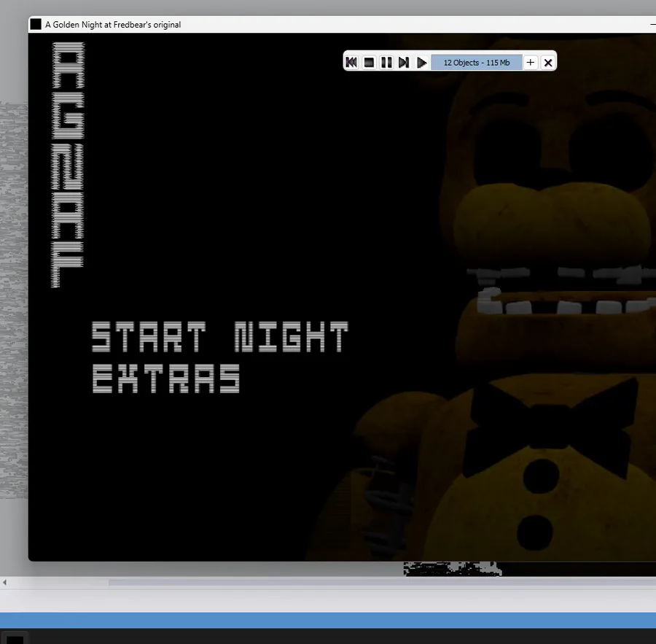Step to the next frame
This screenshot has width=656, height=644.
click(x=404, y=63)
